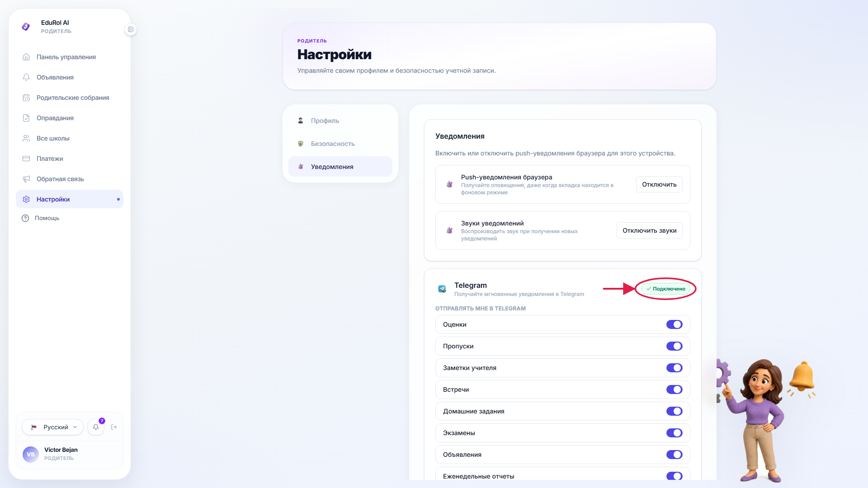
Task: Open Платежи in the sidebar
Action: point(70,159)
